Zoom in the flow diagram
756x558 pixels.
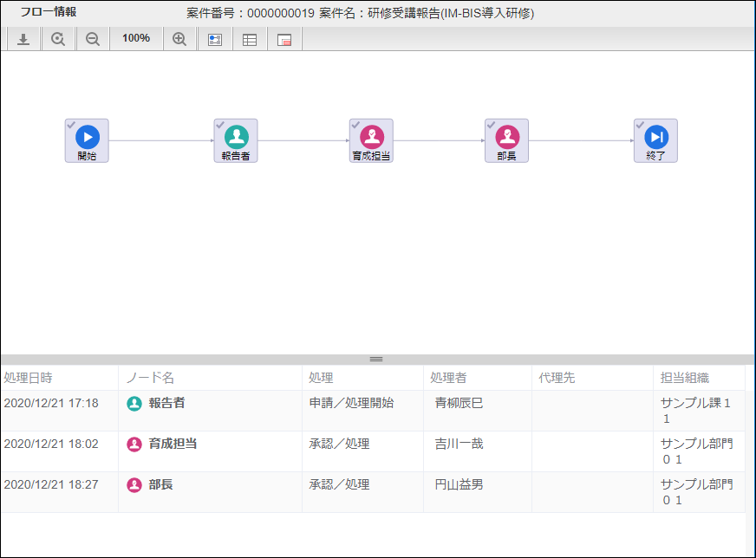pyautogui.click(x=179, y=39)
